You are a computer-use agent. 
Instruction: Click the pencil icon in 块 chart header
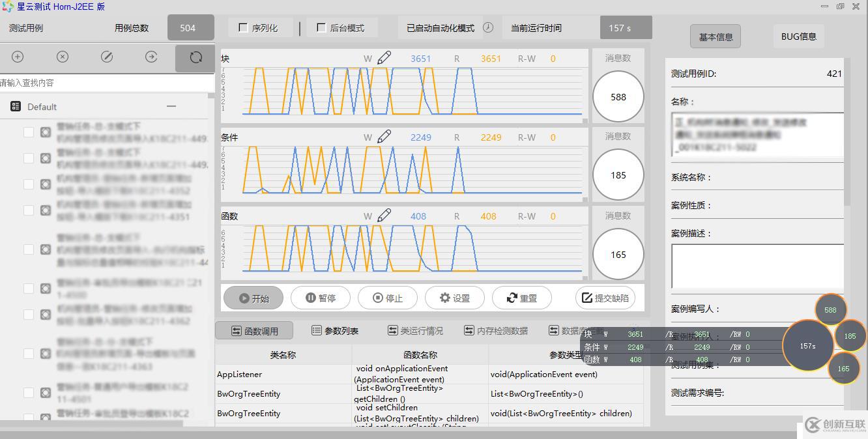[384, 58]
